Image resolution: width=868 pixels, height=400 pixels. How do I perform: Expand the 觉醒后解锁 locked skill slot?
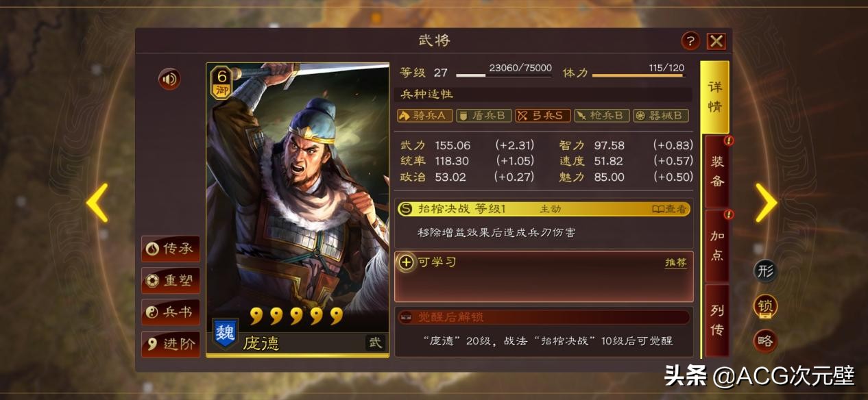544,317
